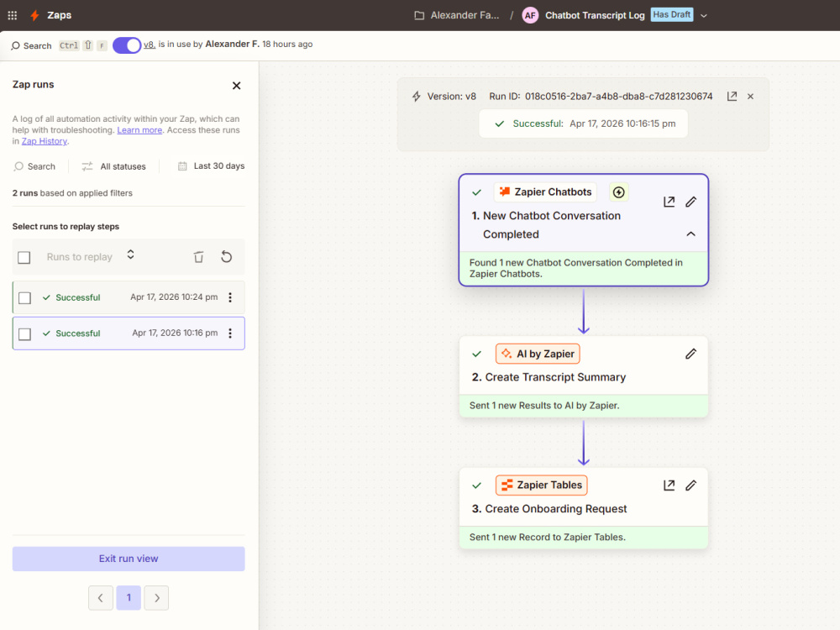The width and height of the screenshot is (840, 630).
Task: Select the Successful run at 10:24 pm
Action: [x=129, y=297]
